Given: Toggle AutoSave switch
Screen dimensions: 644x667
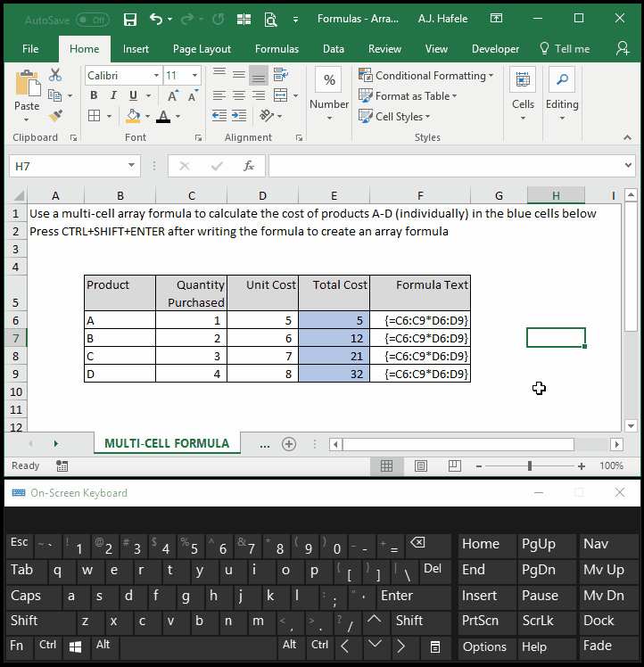Looking at the screenshot, I should click(93, 20).
